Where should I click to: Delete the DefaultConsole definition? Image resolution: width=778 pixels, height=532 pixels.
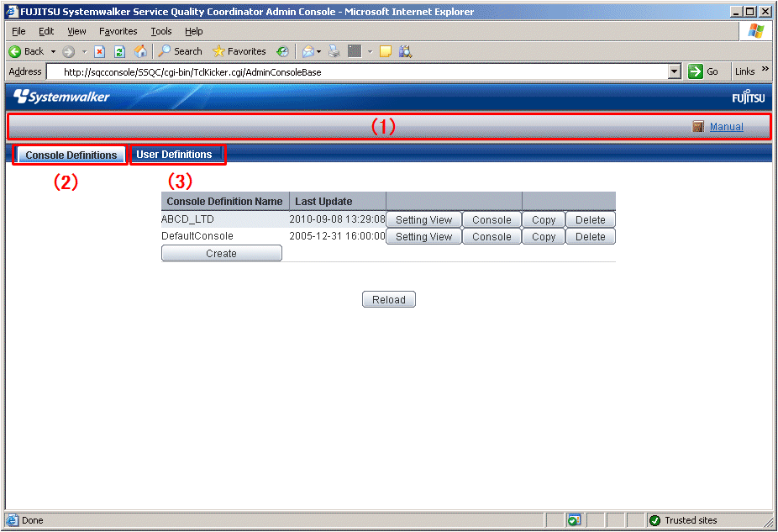tap(591, 237)
